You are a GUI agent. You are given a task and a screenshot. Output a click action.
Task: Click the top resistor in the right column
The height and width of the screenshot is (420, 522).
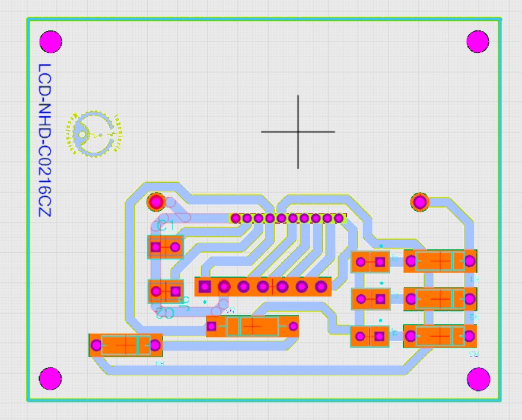tap(440, 261)
